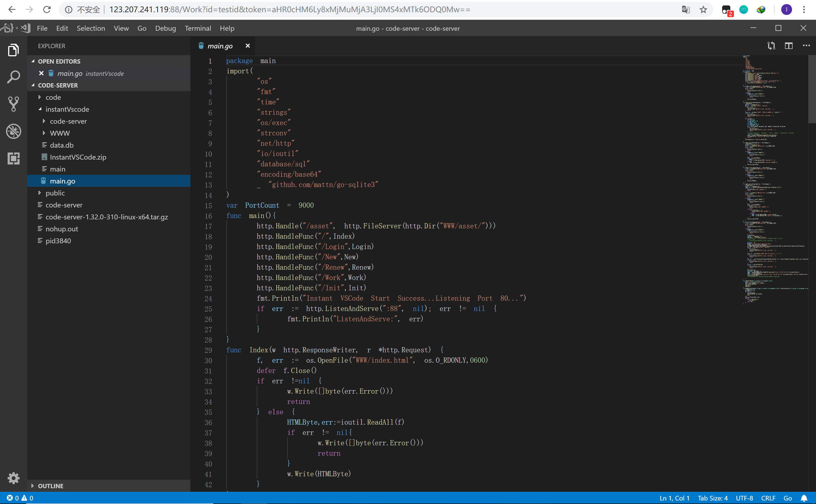816x504 pixels.
Task: Change the CRLF line ending setting
Action: 768,498
